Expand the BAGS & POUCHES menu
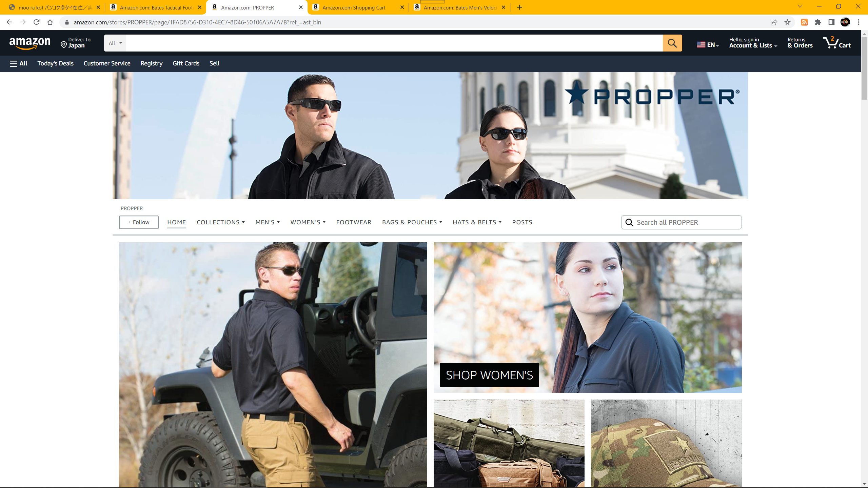 tap(412, 222)
